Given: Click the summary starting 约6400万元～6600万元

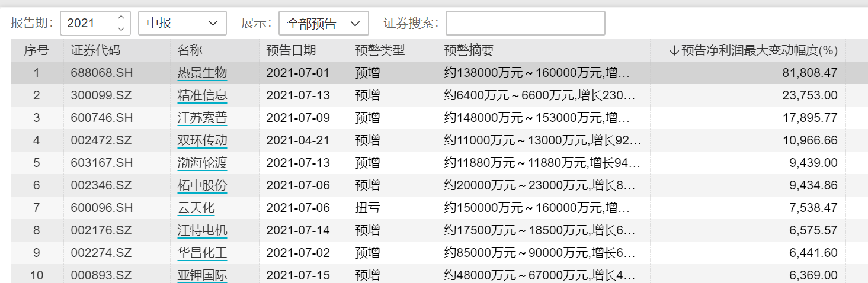Looking at the screenshot, I should coord(540,95).
